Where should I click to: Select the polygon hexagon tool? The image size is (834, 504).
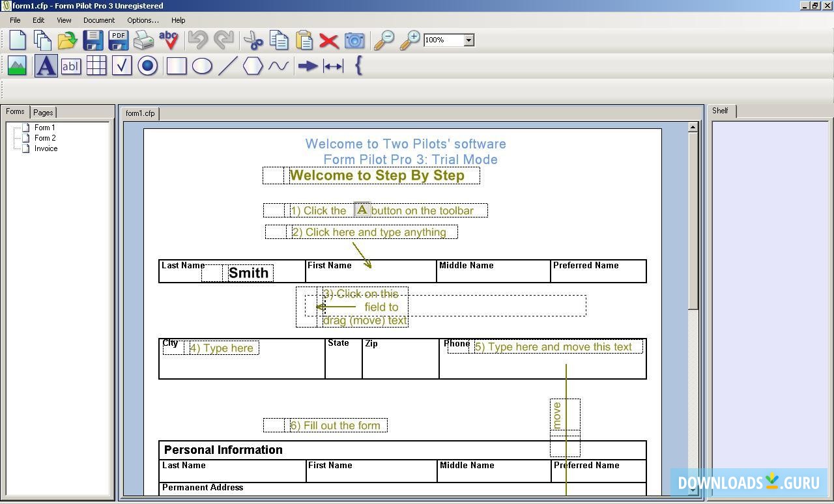[253, 66]
